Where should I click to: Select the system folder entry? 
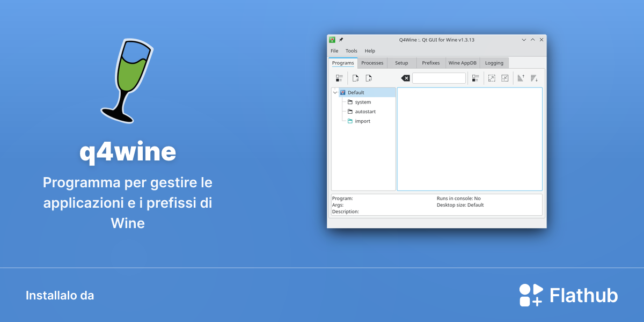point(364,102)
